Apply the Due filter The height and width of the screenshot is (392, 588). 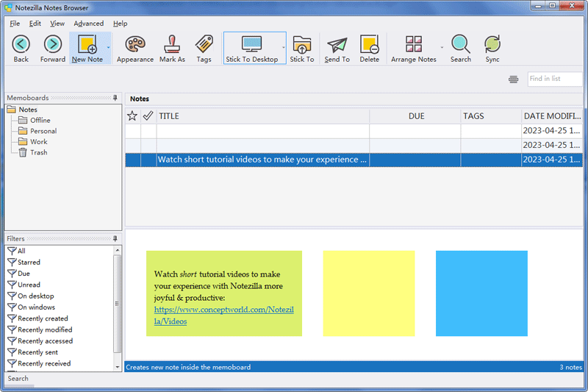click(19, 273)
